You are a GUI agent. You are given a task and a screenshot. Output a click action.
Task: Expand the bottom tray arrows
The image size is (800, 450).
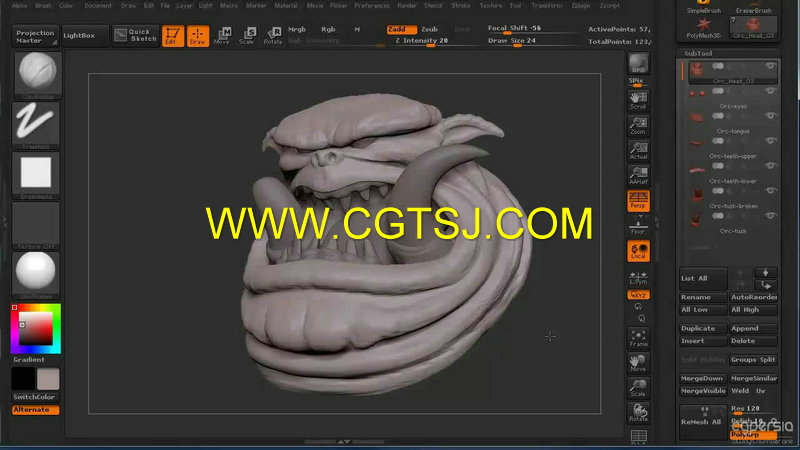pos(344,441)
